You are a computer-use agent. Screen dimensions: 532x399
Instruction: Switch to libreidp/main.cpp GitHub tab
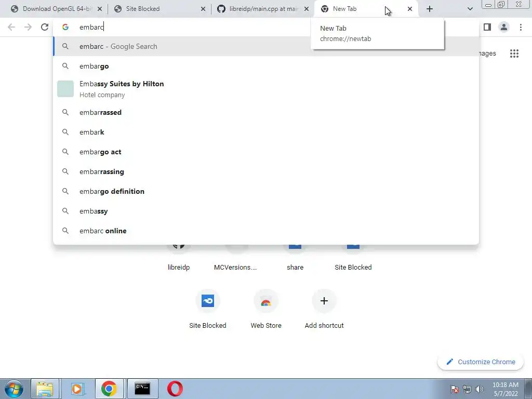[x=263, y=9]
